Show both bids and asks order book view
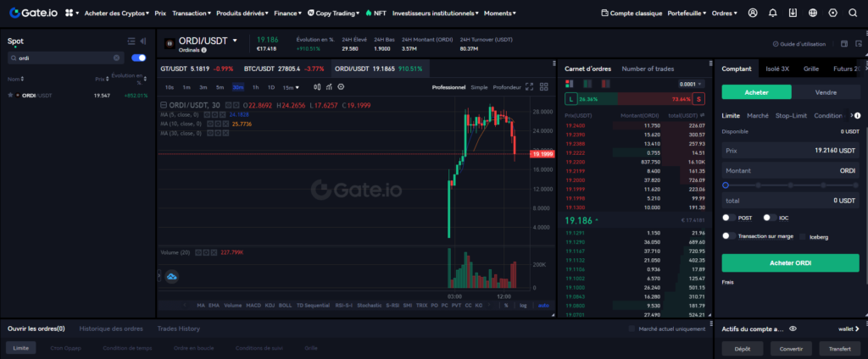 click(x=569, y=84)
